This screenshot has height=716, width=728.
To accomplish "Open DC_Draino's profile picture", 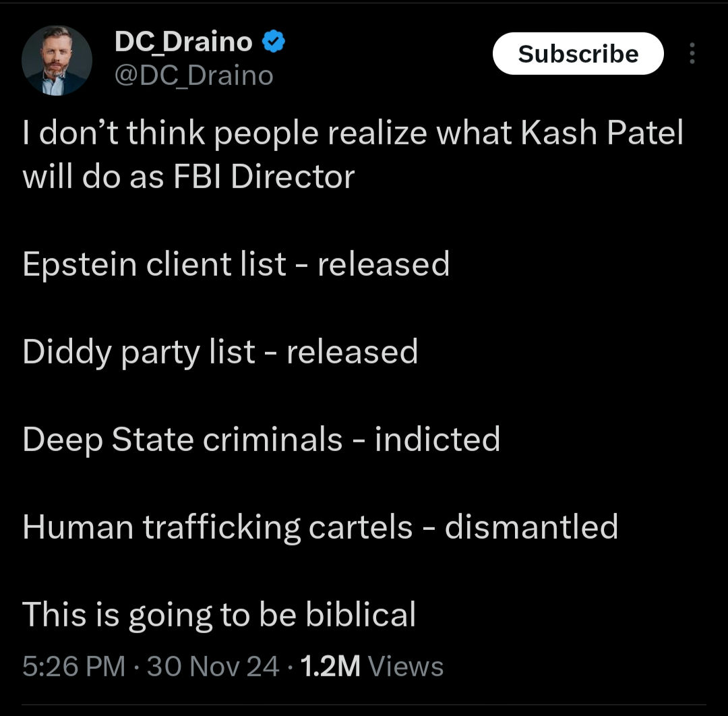I will [57, 61].
